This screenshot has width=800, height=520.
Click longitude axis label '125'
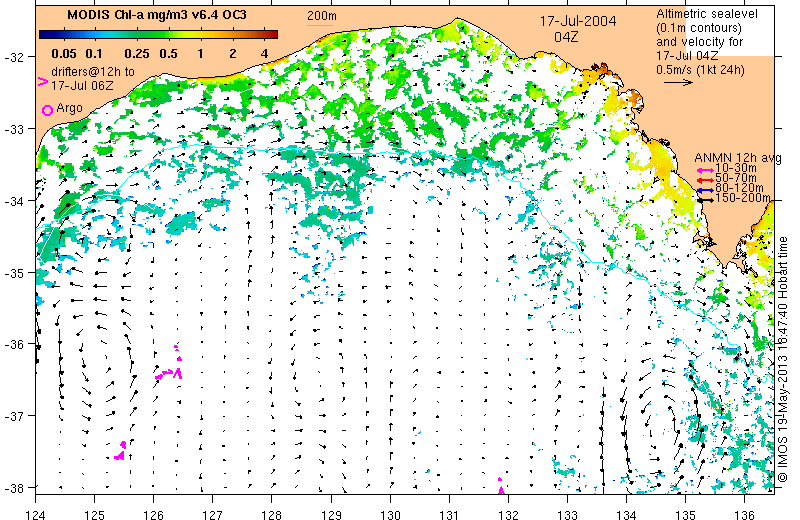click(94, 514)
